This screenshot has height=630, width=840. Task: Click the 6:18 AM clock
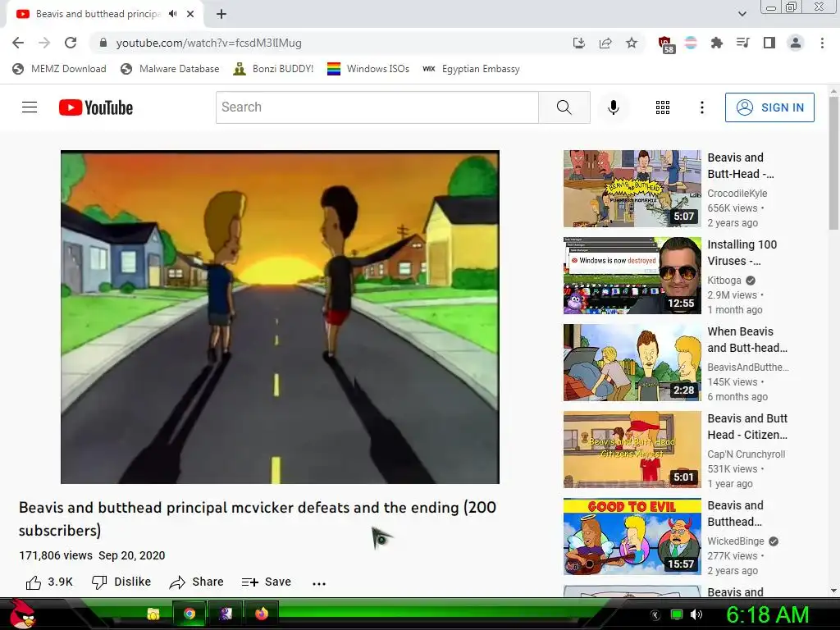[767, 615]
